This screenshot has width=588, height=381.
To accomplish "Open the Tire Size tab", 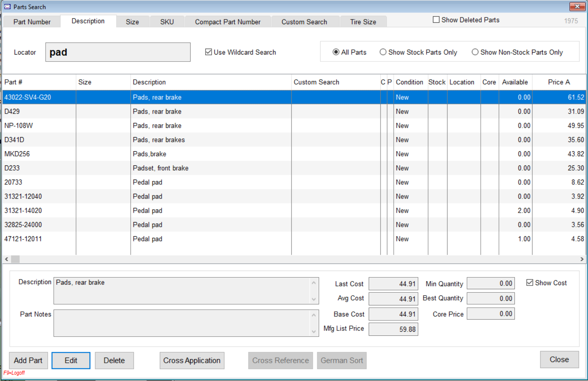I will pyautogui.click(x=363, y=22).
